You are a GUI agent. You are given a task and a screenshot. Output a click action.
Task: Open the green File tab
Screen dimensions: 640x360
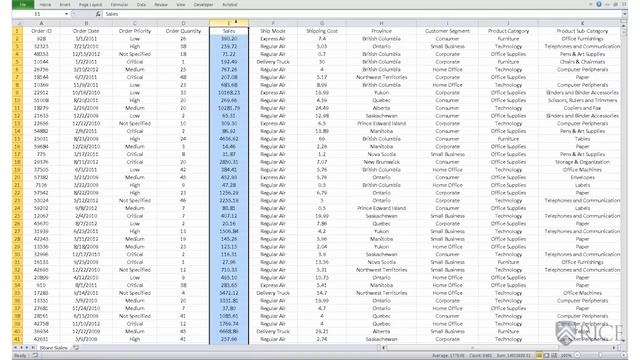[x=23, y=4]
